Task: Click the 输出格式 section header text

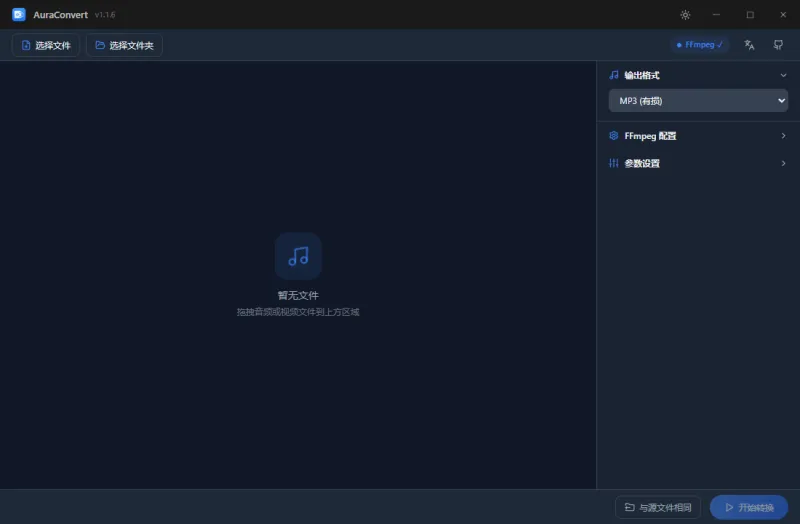Action: [x=642, y=75]
